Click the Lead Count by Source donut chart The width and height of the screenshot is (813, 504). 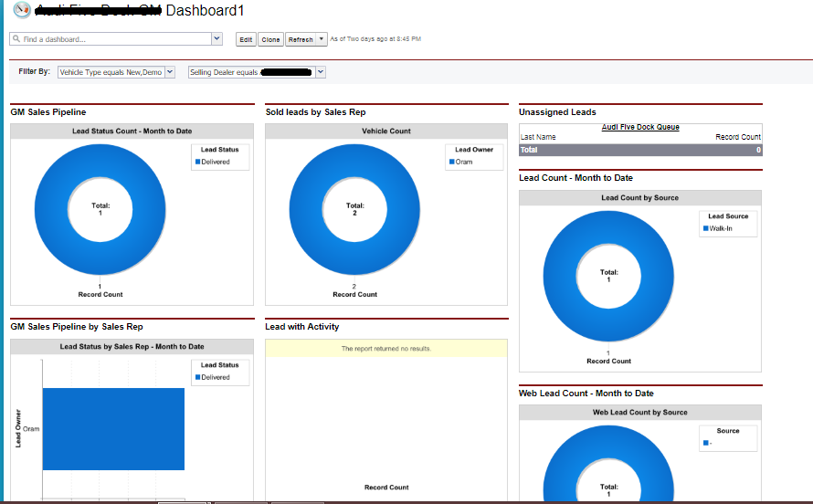608,276
